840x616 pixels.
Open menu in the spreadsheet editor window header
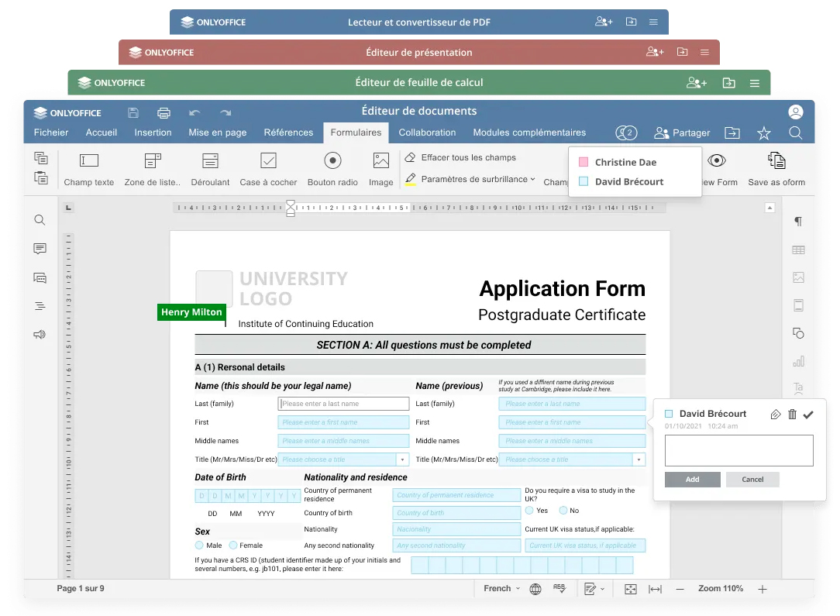pos(755,83)
